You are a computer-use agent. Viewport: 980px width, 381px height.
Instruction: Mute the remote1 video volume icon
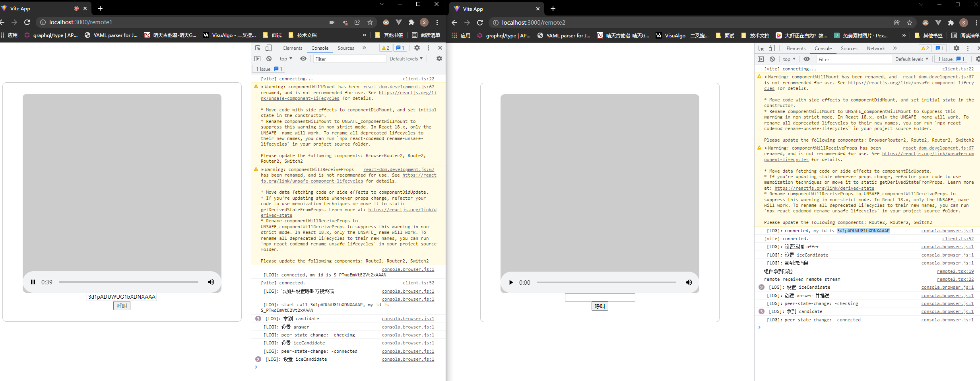pyautogui.click(x=211, y=282)
